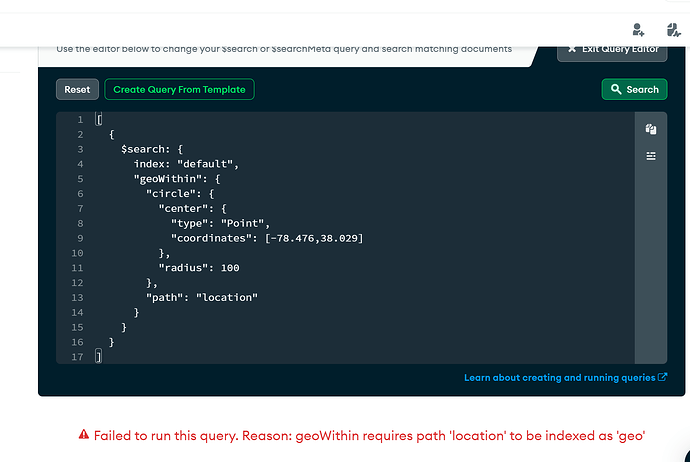Run the query with Search button

(x=634, y=90)
